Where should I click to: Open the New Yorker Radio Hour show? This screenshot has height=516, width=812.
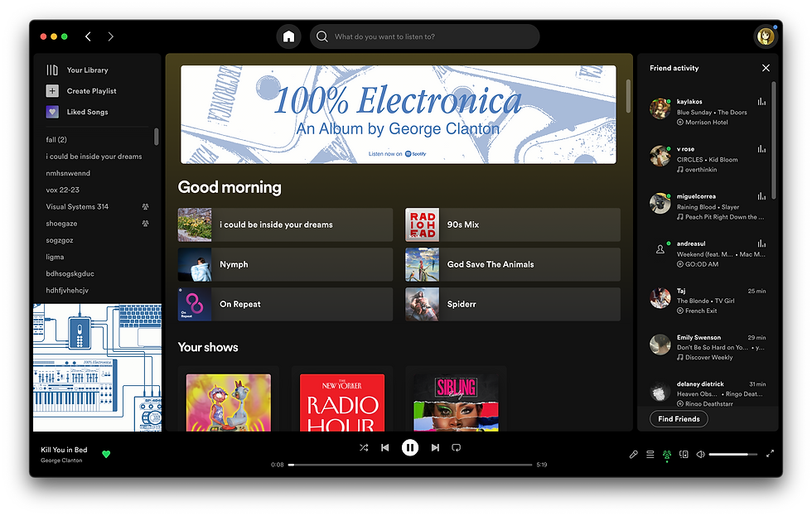click(x=342, y=403)
